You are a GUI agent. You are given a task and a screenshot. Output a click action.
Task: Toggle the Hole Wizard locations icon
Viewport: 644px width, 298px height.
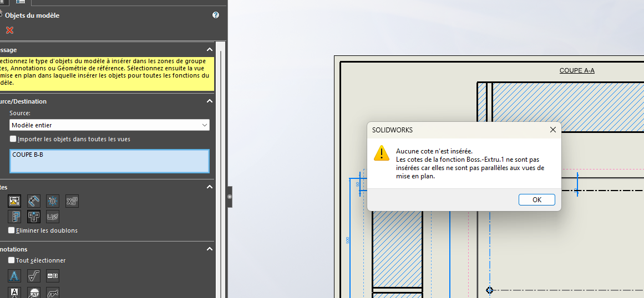34,217
